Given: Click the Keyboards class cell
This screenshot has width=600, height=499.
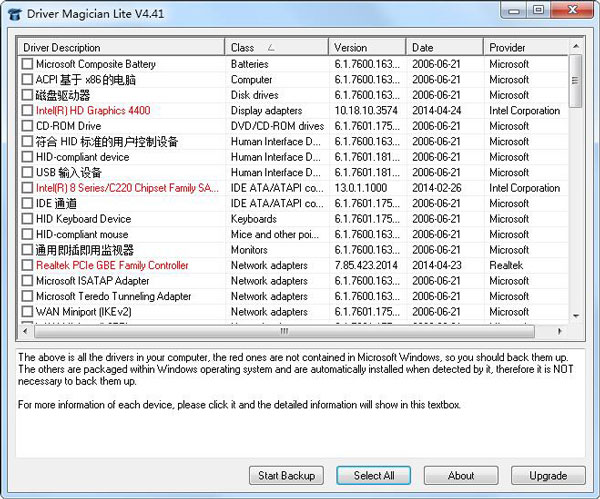Looking at the screenshot, I should [x=254, y=219].
